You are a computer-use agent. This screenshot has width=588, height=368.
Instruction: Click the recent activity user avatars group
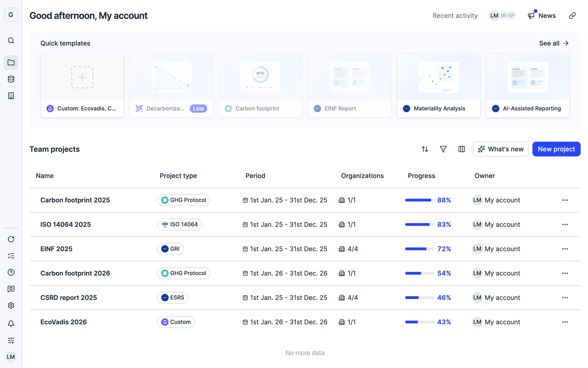502,16
